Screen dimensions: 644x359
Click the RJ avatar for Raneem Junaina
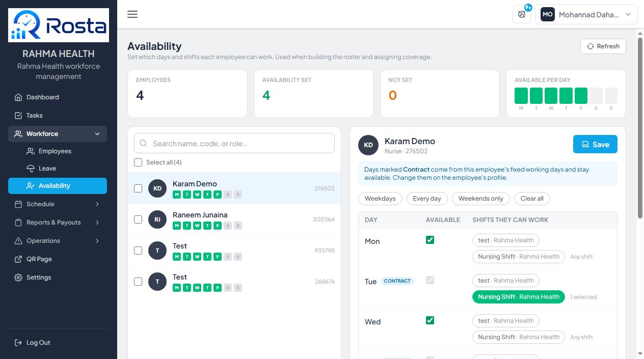click(157, 219)
